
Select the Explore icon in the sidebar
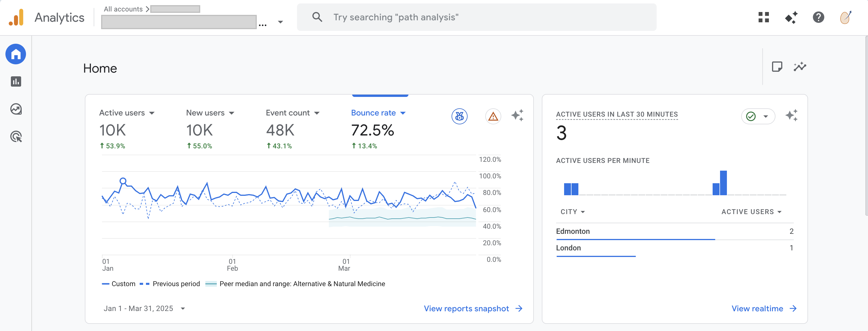(x=15, y=109)
